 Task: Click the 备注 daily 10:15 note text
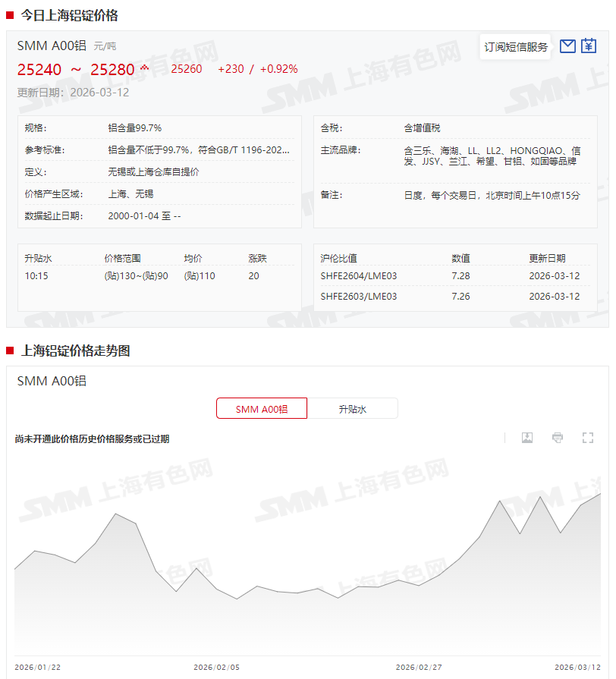point(492,195)
